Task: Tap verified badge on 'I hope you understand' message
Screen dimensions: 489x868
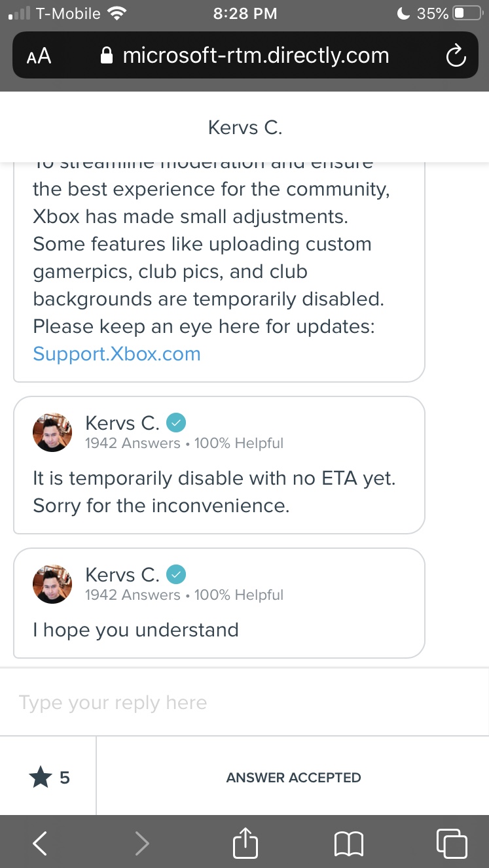Action: click(176, 575)
